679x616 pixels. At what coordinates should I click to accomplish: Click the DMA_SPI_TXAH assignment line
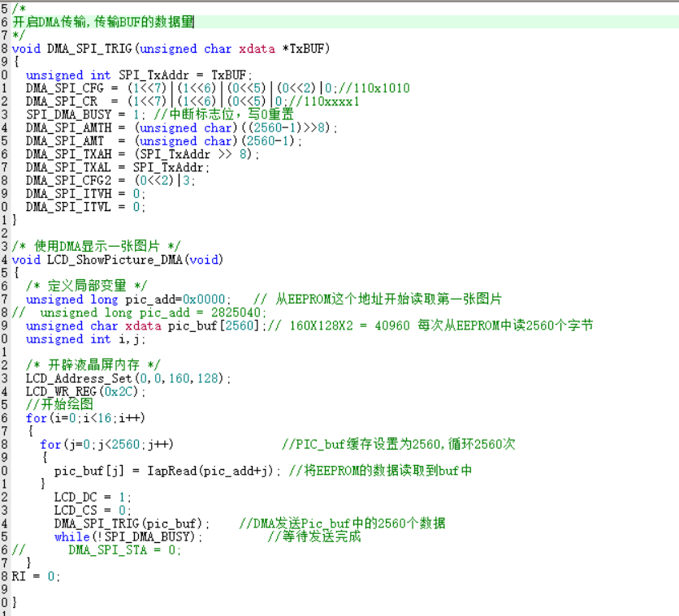[x=142, y=154]
